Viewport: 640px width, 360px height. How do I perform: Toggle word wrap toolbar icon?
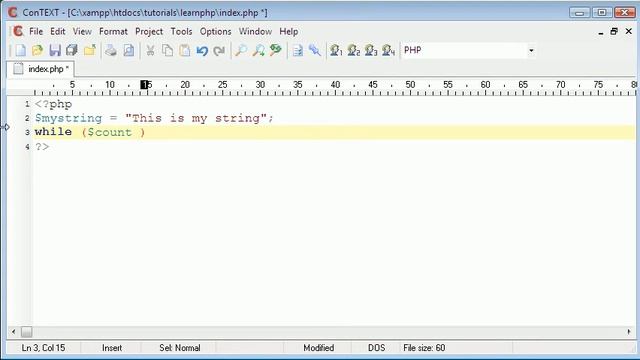[x=298, y=50]
